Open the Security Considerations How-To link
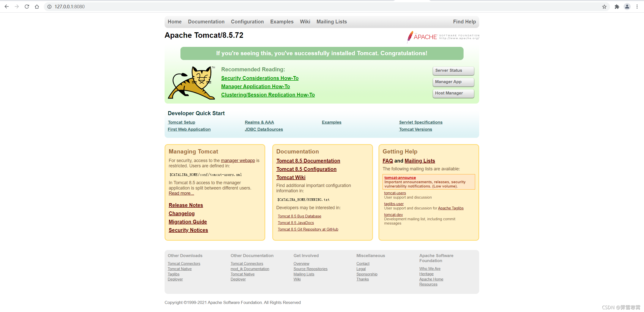 (259, 78)
